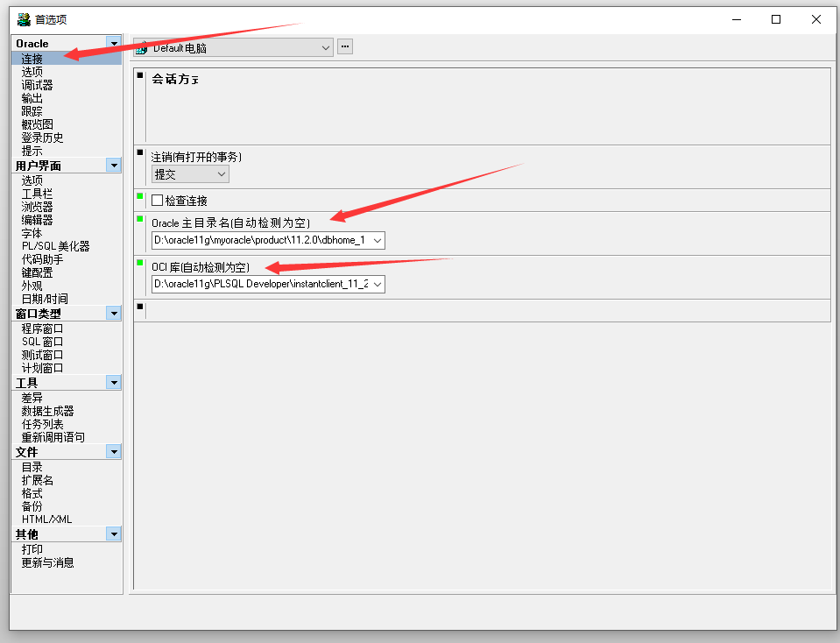This screenshot has height=643, width=840.
Task: Open 选项 under 用户界面 section
Action: 32,180
